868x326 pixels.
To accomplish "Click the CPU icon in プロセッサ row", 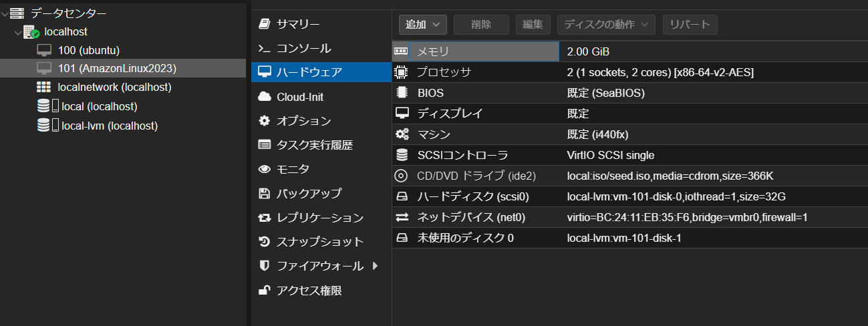I will tap(402, 71).
